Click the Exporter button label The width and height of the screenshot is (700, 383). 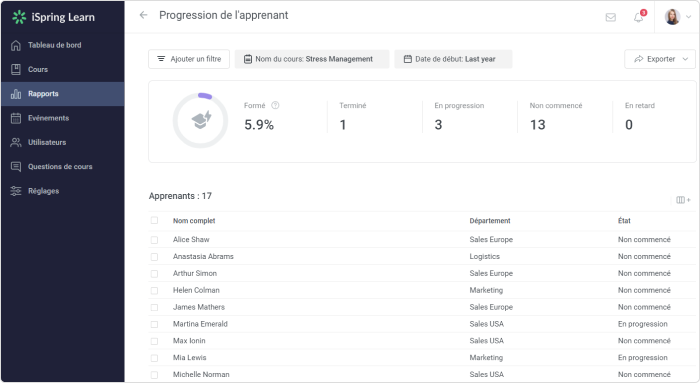pos(661,59)
